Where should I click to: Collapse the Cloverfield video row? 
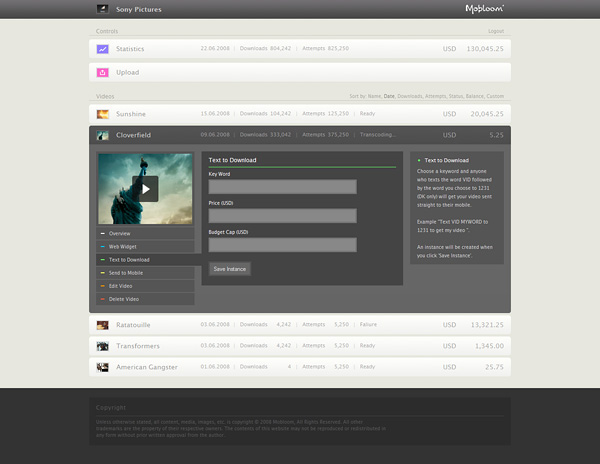300,135
